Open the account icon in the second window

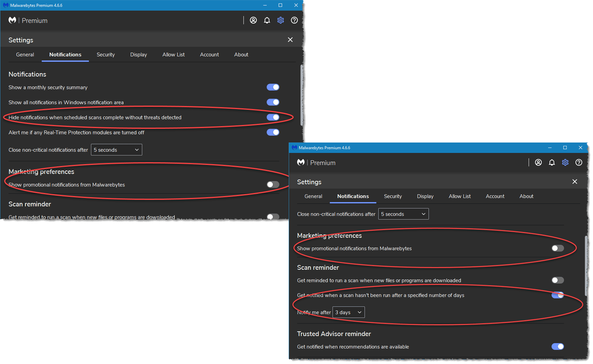[538, 162]
